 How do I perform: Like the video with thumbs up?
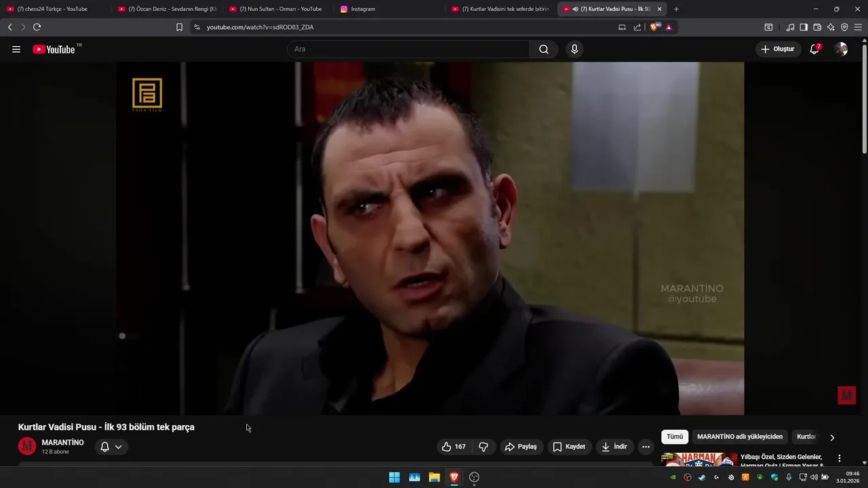pos(454,447)
